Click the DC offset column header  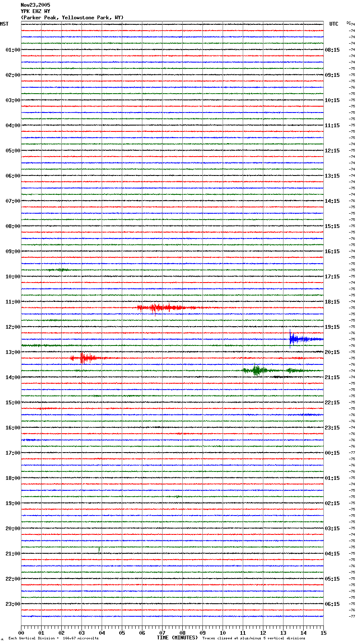click(x=349, y=23)
